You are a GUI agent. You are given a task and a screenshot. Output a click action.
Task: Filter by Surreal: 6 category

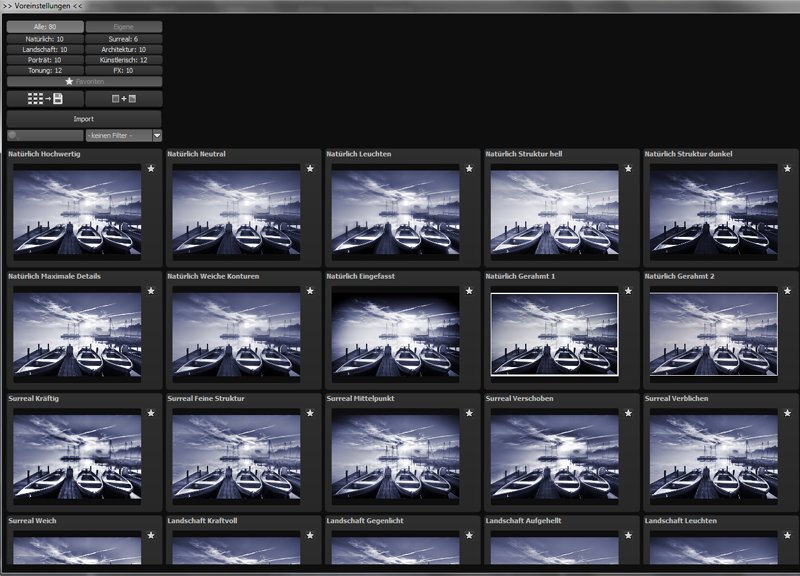124,39
